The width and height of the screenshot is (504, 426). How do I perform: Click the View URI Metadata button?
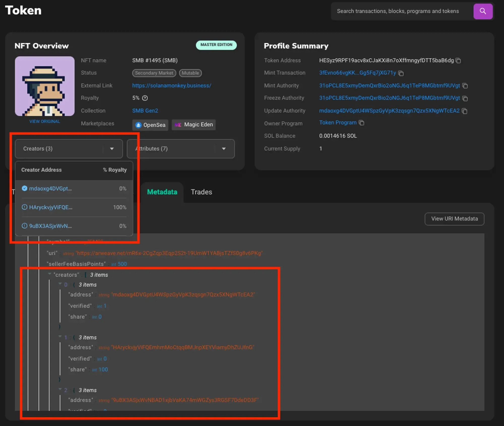tap(454, 218)
